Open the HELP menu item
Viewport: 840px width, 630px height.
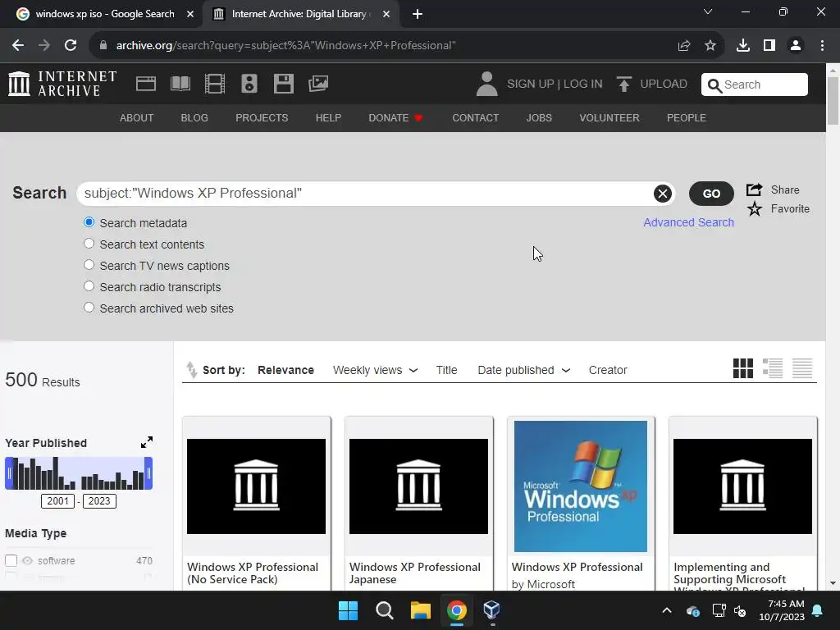[x=328, y=118]
